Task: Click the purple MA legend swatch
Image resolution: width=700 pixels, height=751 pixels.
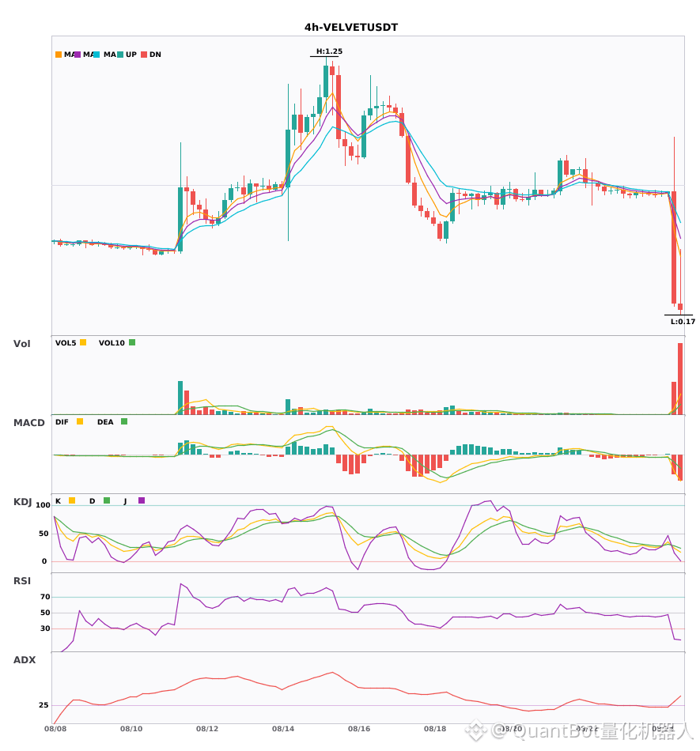Action: point(78,55)
